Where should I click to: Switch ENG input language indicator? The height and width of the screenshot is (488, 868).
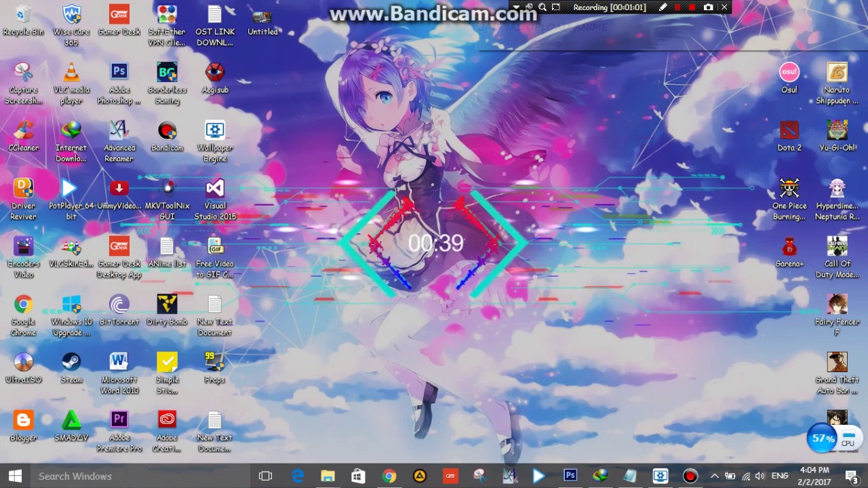coord(780,476)
